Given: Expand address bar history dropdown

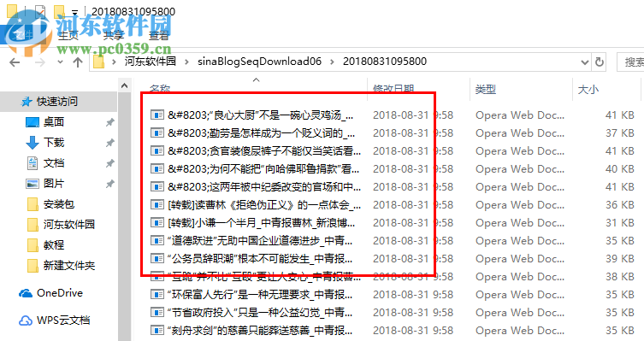Looking at the screenshot, I should pyautogui.click(x=585, y=62).
